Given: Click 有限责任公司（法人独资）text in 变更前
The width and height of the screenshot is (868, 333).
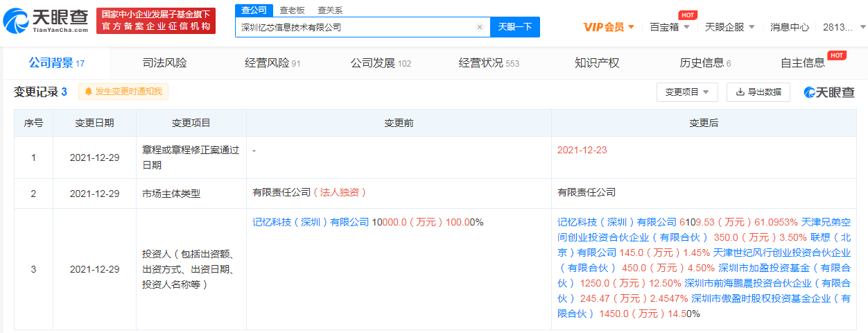Looking at the screenshot, I should click(x=309, y=192).
